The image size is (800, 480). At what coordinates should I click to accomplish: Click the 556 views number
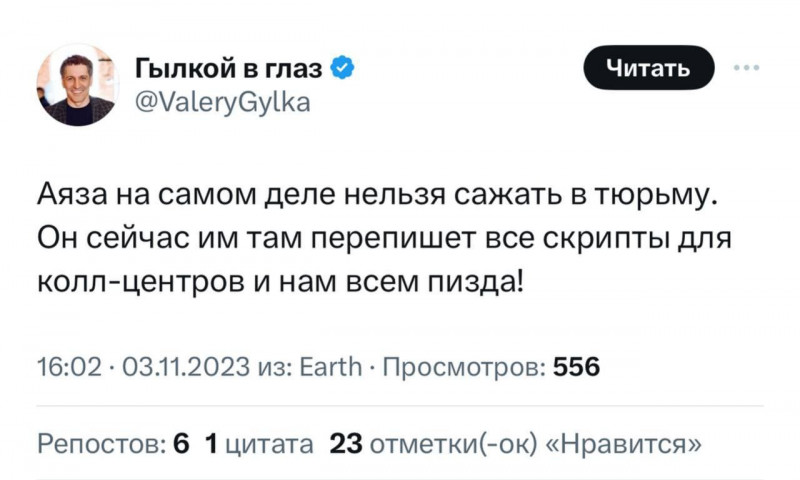point(577,367)
